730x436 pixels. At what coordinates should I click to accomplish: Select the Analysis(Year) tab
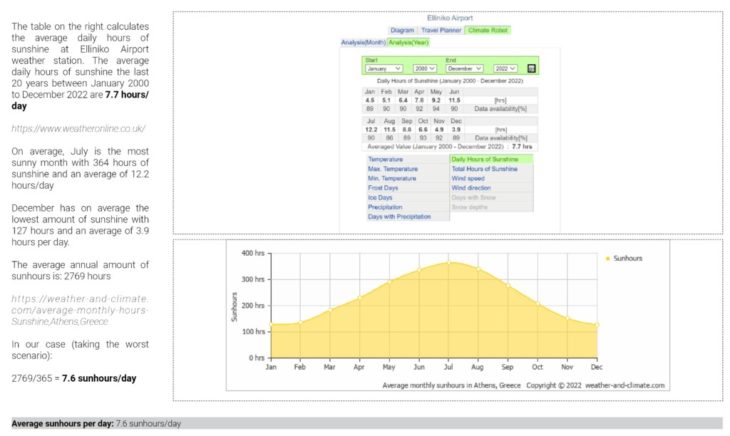pyautogui.click(x=407, y=42)
